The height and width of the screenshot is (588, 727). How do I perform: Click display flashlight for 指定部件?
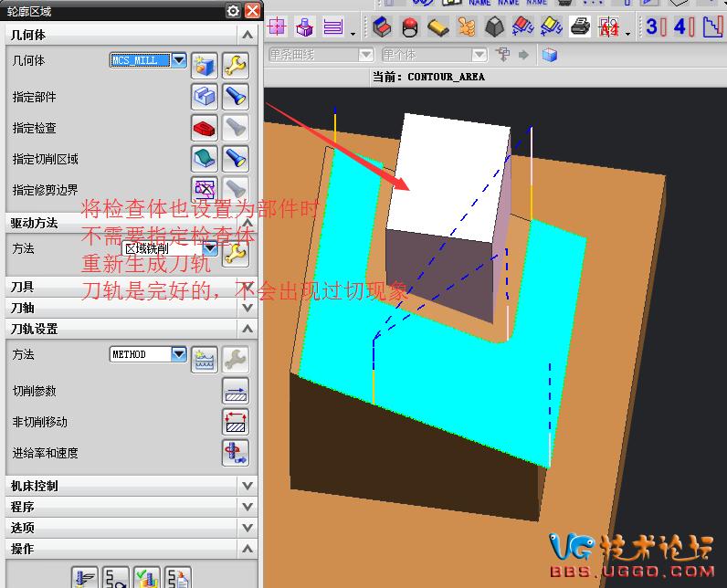click(x=236, y=96)
